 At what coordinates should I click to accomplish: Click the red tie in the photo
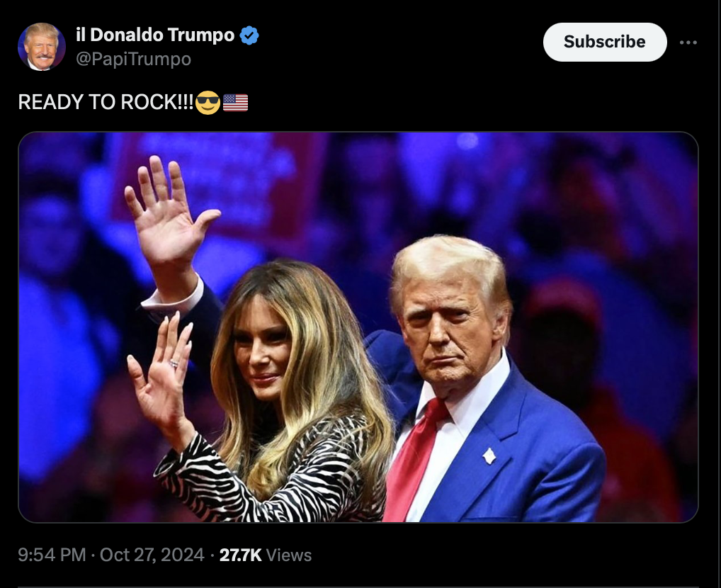pyautogui.click(x=414, y=458)
